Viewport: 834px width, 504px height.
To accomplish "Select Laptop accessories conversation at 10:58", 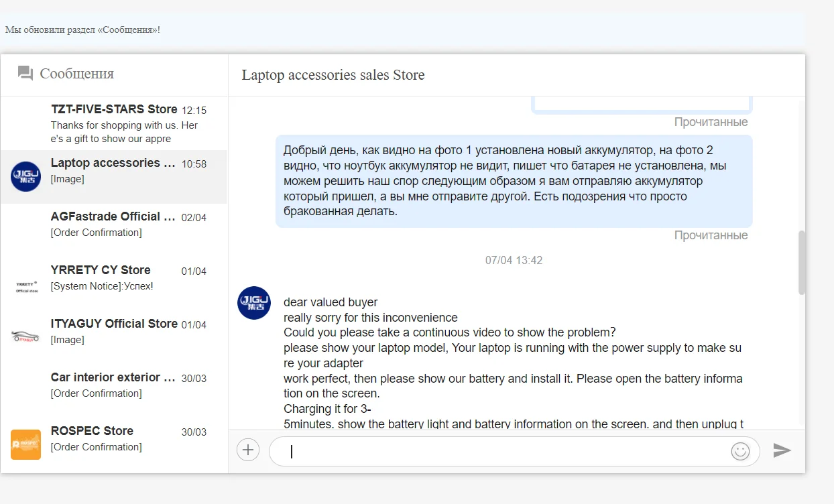I will click(x=114, y=177).
